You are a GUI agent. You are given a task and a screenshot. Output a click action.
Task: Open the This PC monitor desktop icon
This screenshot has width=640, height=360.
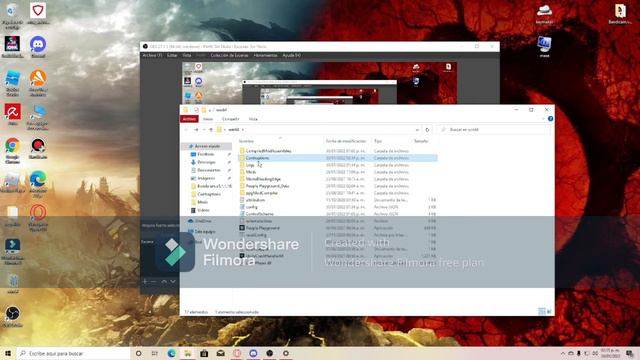click(544, 46)
